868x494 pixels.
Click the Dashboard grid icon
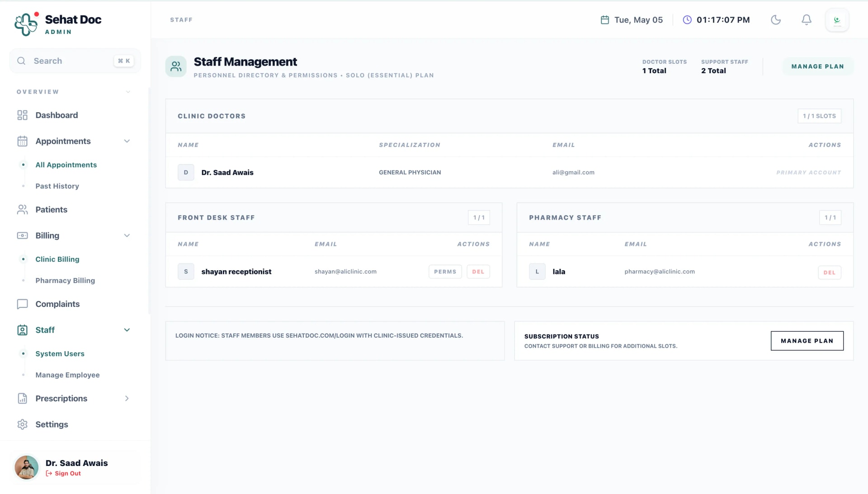coord(22,115)
